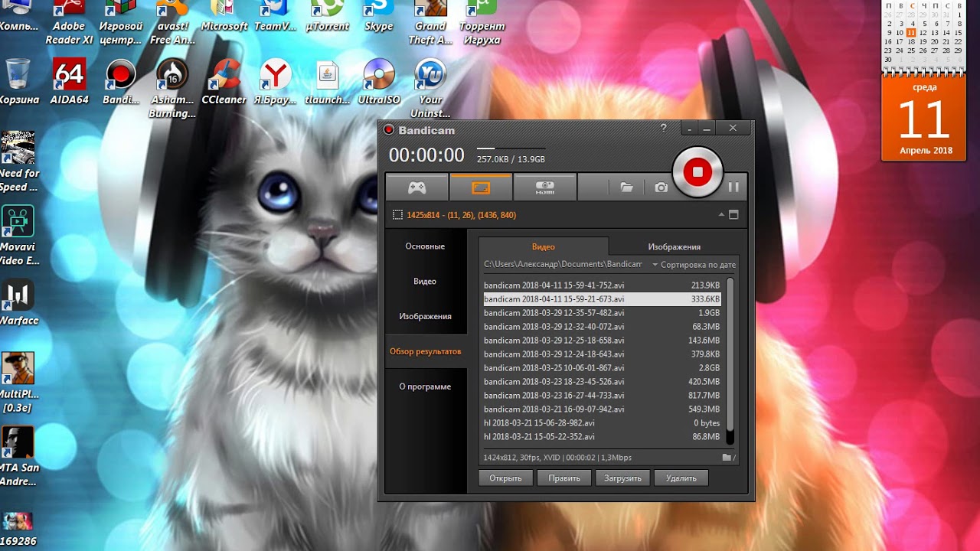Open the Видео sidebar section
This screenshot has height=551, width=980.
click(x=425, y=282)
